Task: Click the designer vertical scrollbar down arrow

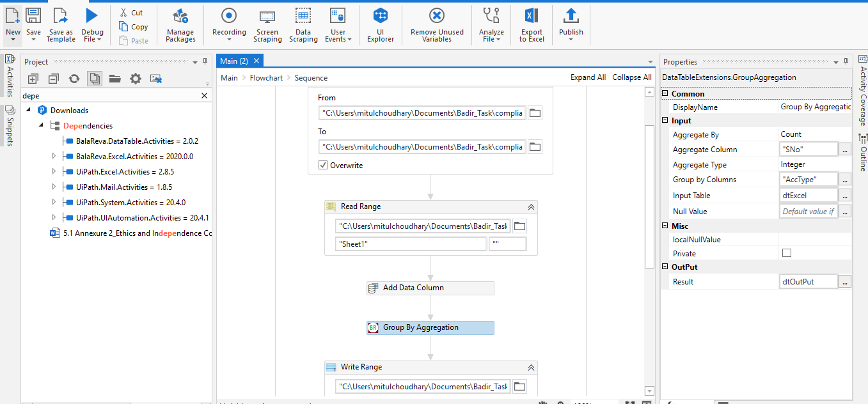Action: pyautogui.click(x=649, y=391)
